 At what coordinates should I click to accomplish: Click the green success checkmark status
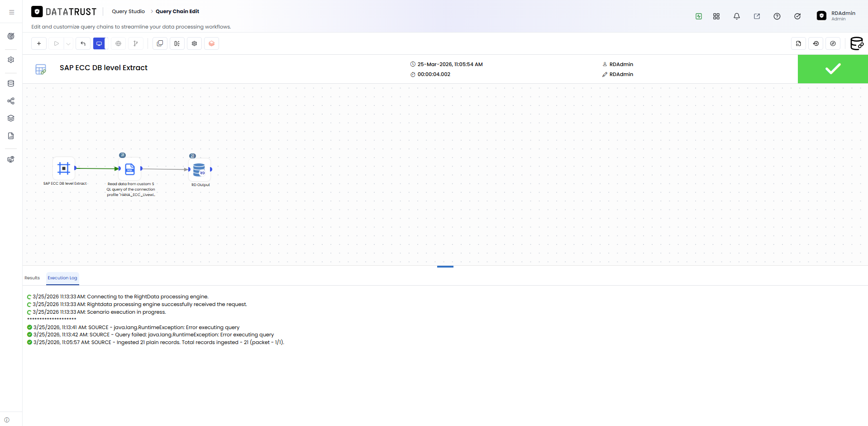833,69
